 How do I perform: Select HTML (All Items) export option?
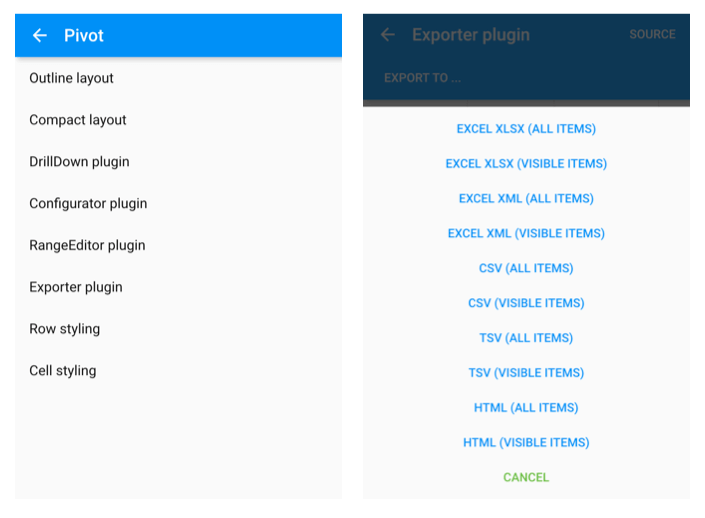(x=526, y=408)
